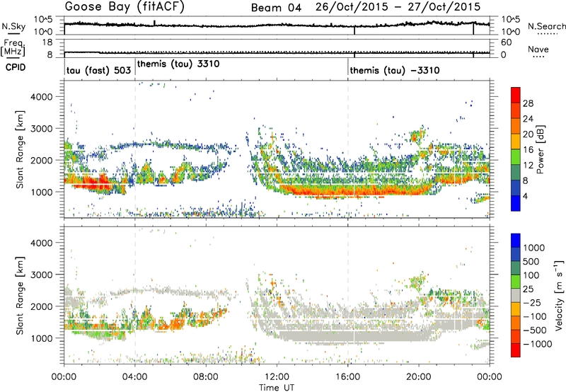Screen dimensions: 566x392
Task: Click the '3000' tick in velocity panel
Action: click(x=41, y=275)
